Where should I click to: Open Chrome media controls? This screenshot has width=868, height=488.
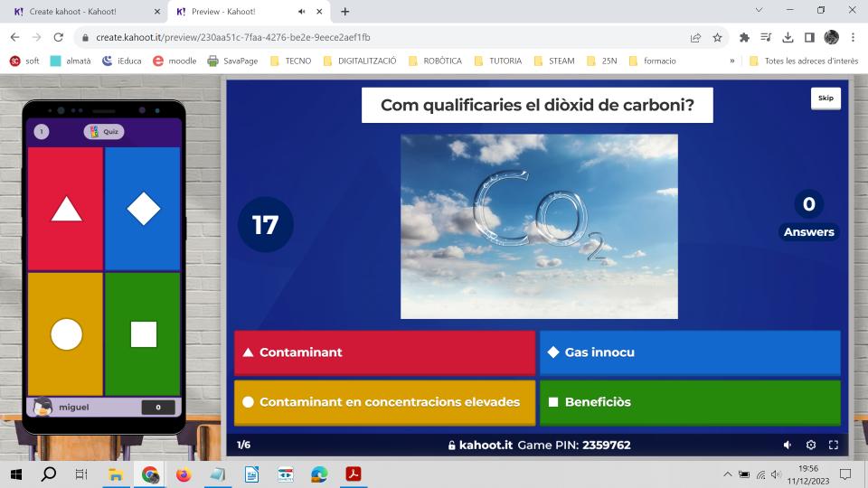tap(766, 37)
